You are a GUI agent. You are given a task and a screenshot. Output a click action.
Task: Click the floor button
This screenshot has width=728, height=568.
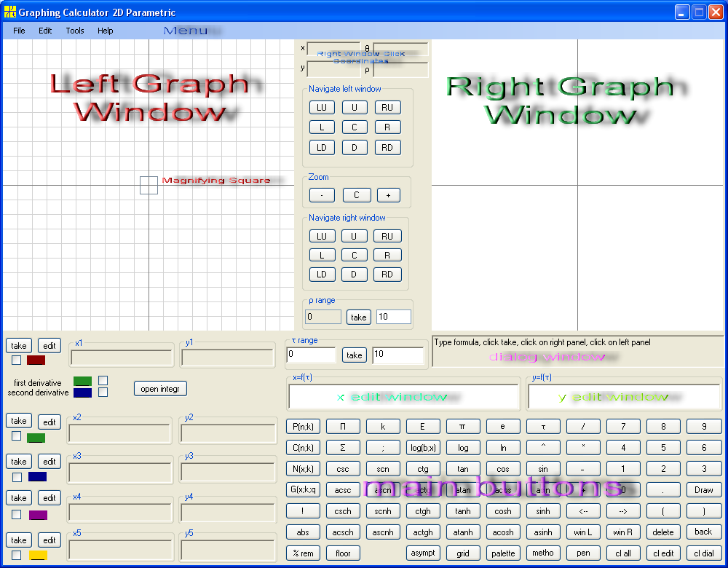(x=343, y=553)
